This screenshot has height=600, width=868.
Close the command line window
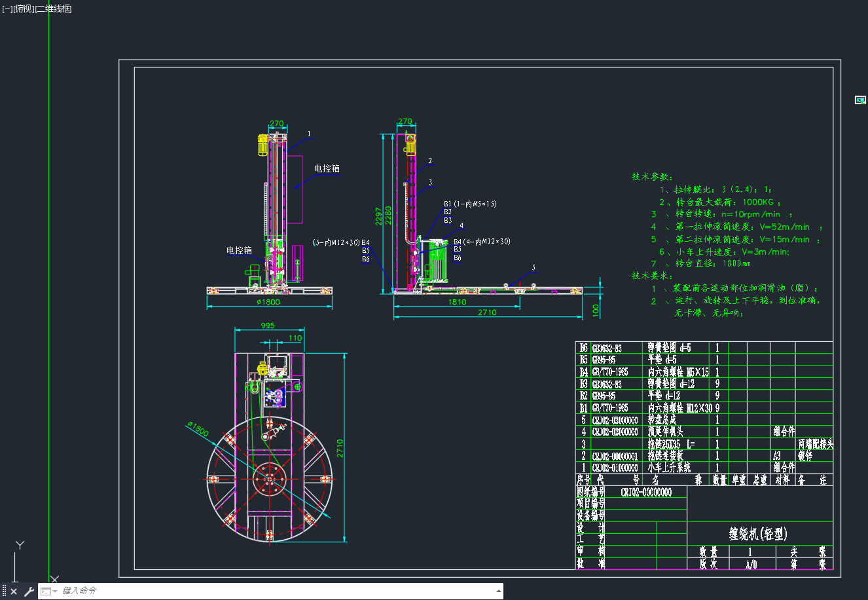click(x=14, y=591)
